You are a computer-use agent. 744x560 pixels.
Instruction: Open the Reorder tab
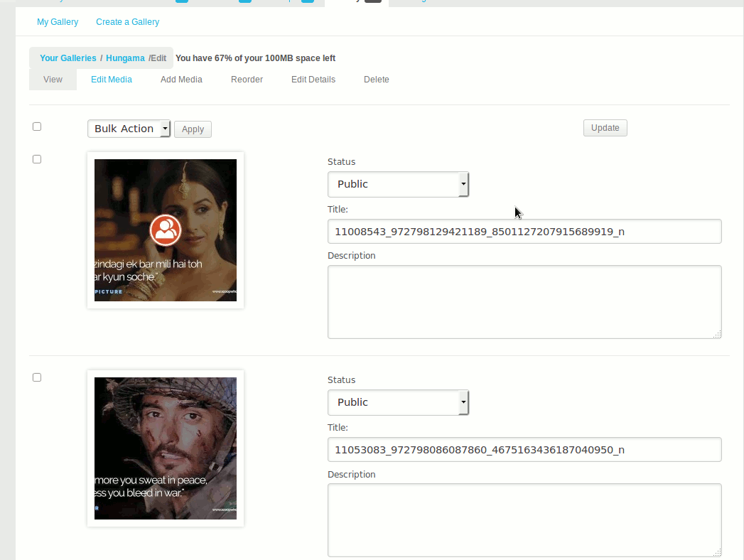tap(247, 80)
